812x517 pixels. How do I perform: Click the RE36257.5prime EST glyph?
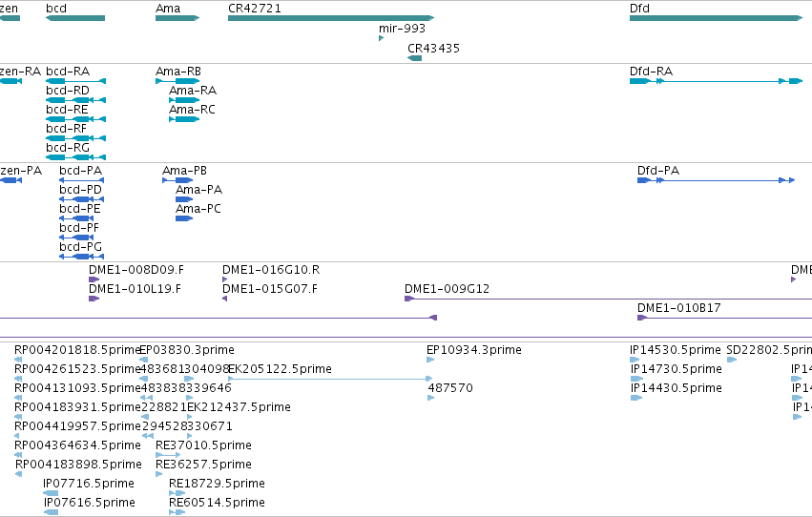158,474
